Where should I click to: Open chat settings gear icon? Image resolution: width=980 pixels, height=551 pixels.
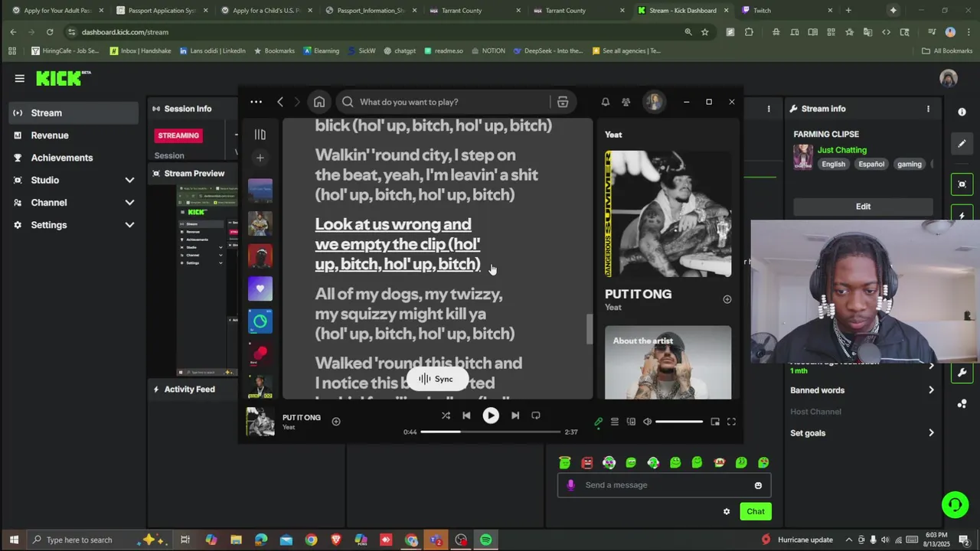pos(727,511)
